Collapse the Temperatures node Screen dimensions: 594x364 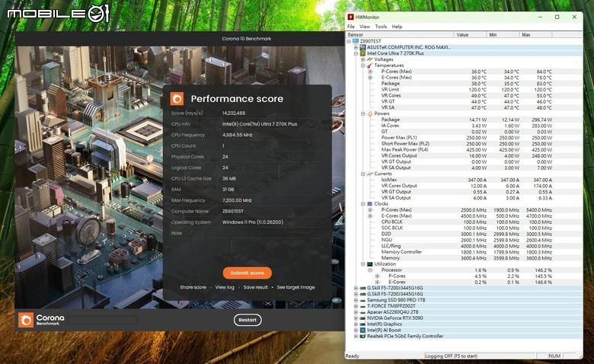point(362,65)
